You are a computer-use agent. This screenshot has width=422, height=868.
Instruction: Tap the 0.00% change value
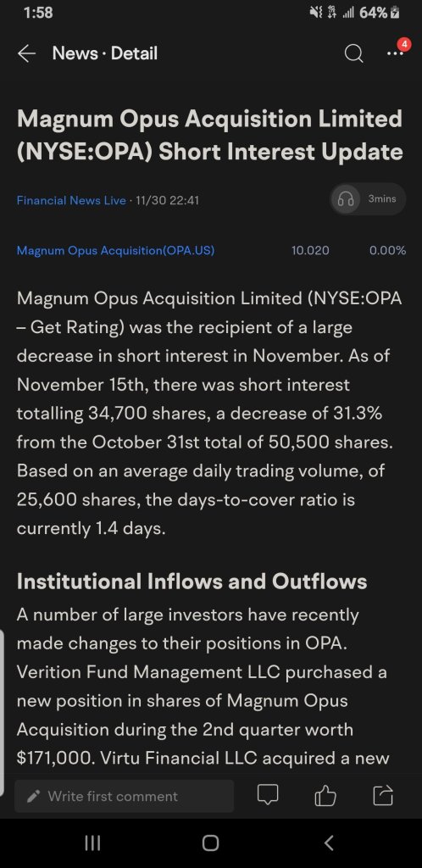(x=388, y=251)
